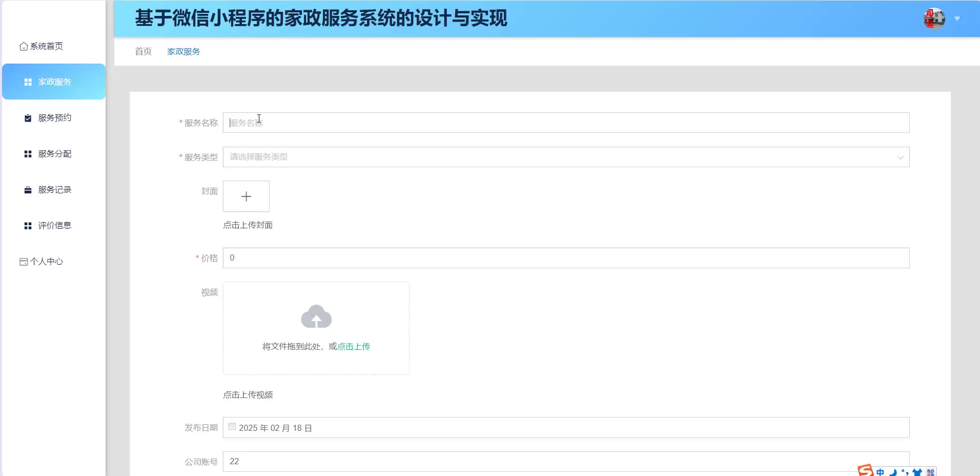Expand the user dropdown arrow beside avatar
980x476 pixels.
(x=957, y=19)
